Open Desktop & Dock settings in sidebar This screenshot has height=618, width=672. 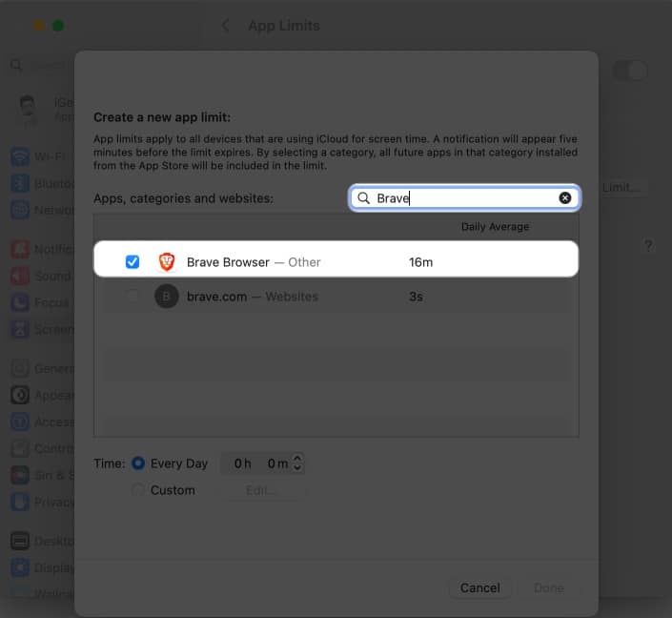[41, 542]
